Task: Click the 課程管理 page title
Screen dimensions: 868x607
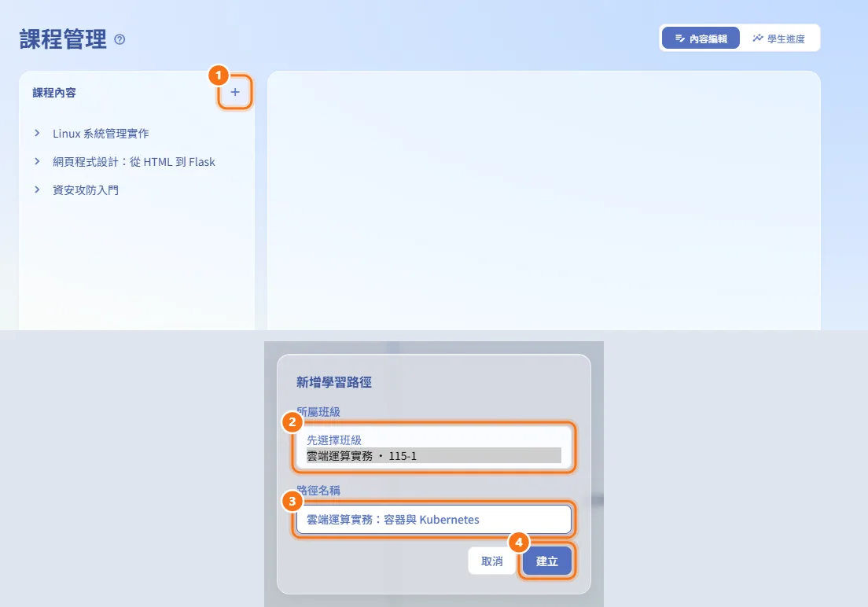Action: click(63, 39)
